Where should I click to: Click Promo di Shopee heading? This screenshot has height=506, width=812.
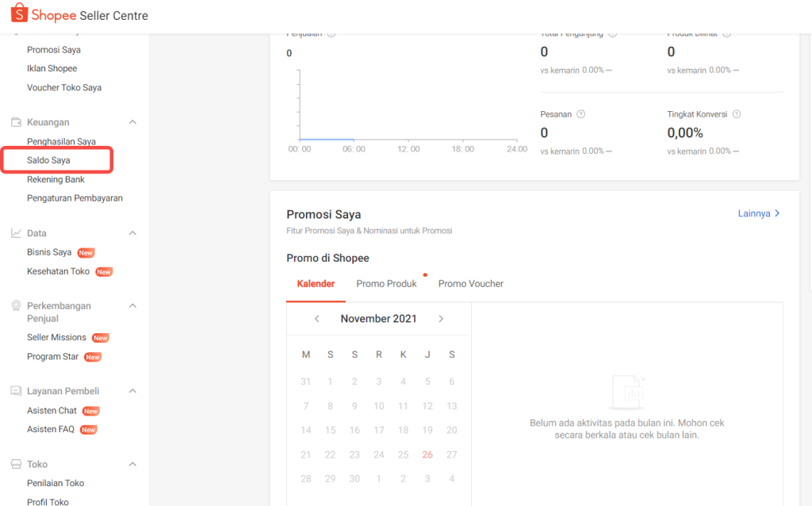click(327, 258)
